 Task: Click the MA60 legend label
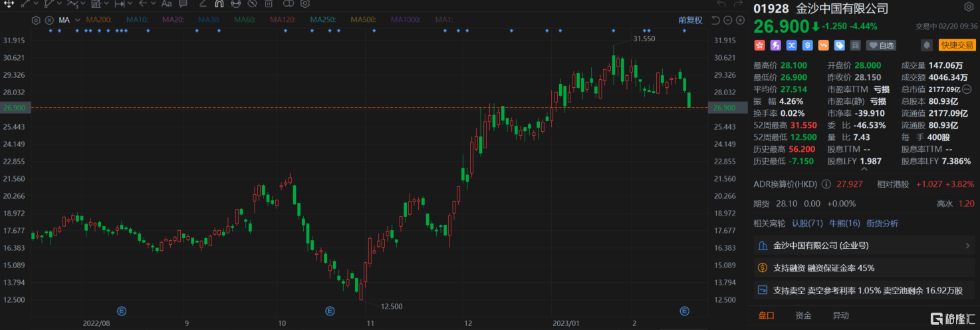[x=245, y=20]
